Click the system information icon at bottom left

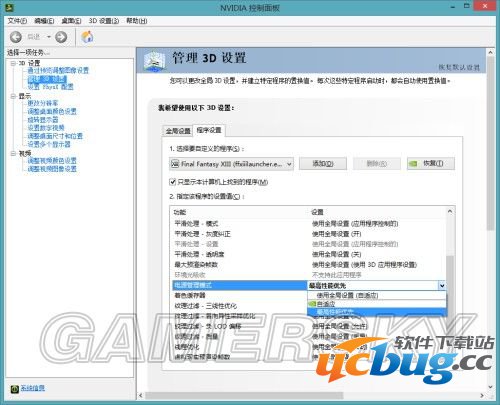click(14, 389)
